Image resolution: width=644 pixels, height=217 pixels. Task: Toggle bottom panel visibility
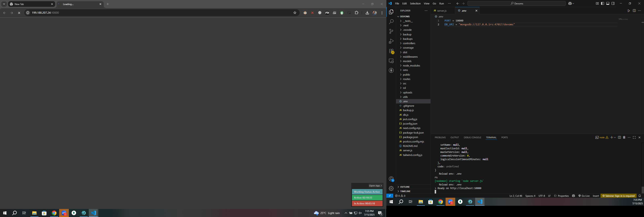click(608, 3)
